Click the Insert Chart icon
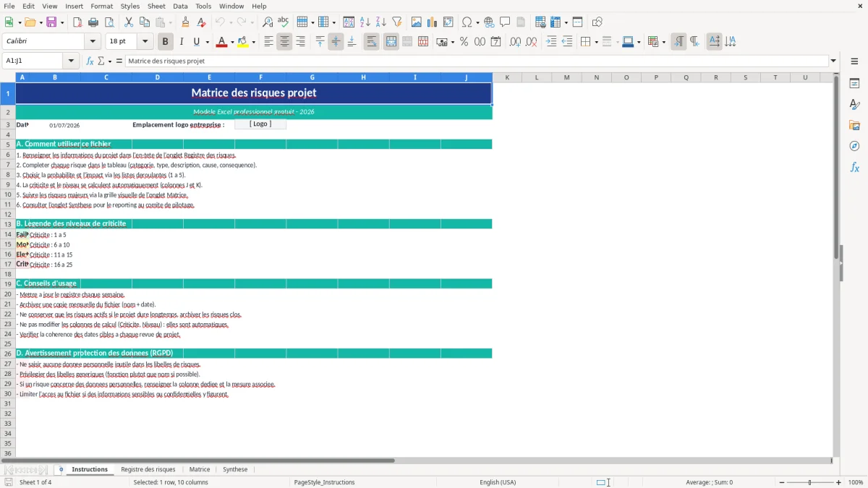Image resolution: width=868 pixels, height=488 pixels. [x=433, y=22]
